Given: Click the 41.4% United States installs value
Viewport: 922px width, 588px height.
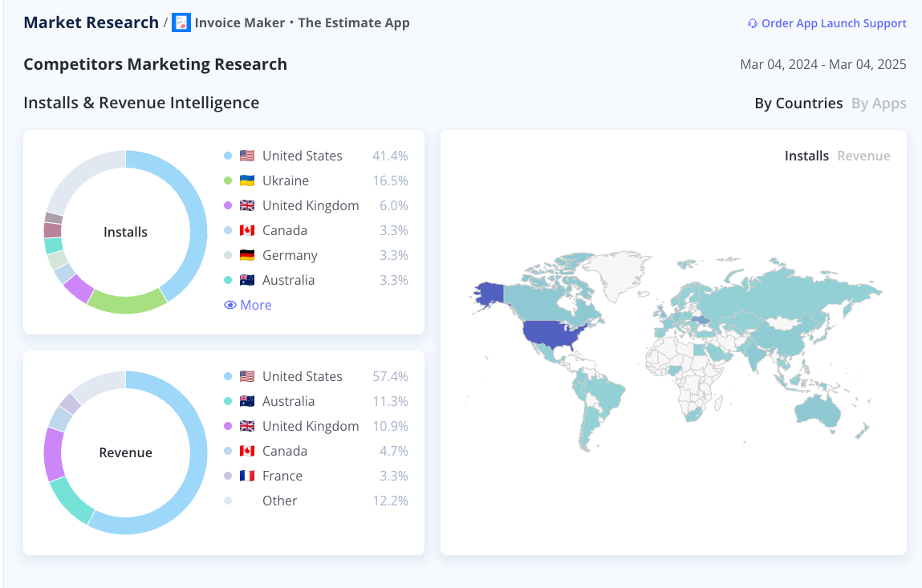Looking at the screenshot, I should [x=390, y=156].
